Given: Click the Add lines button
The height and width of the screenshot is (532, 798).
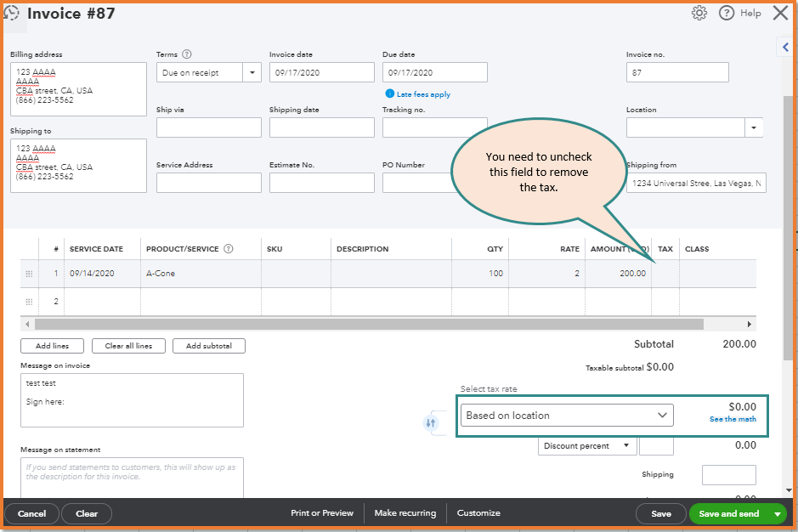Looking at the screenshot, I should (x=53, y=346).
